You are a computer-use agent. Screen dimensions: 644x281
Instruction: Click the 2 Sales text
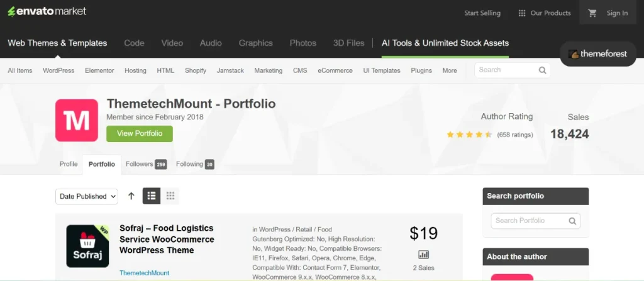[x=423, y=268]
